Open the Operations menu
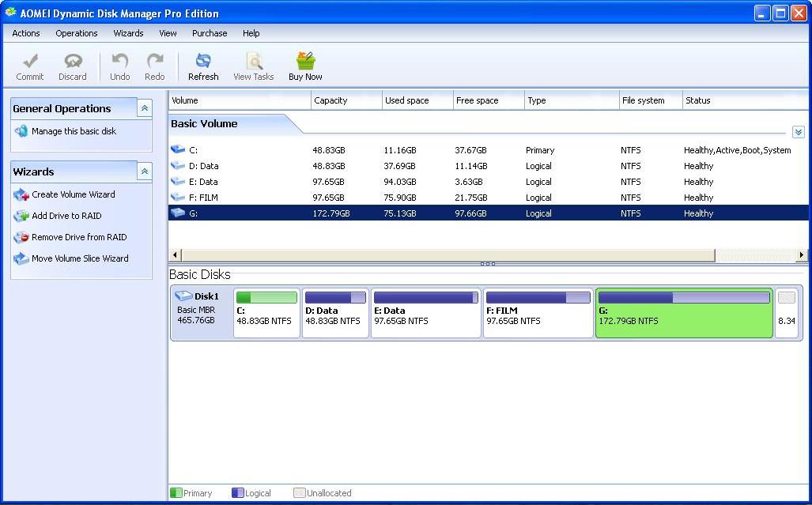 pos(77,33)
